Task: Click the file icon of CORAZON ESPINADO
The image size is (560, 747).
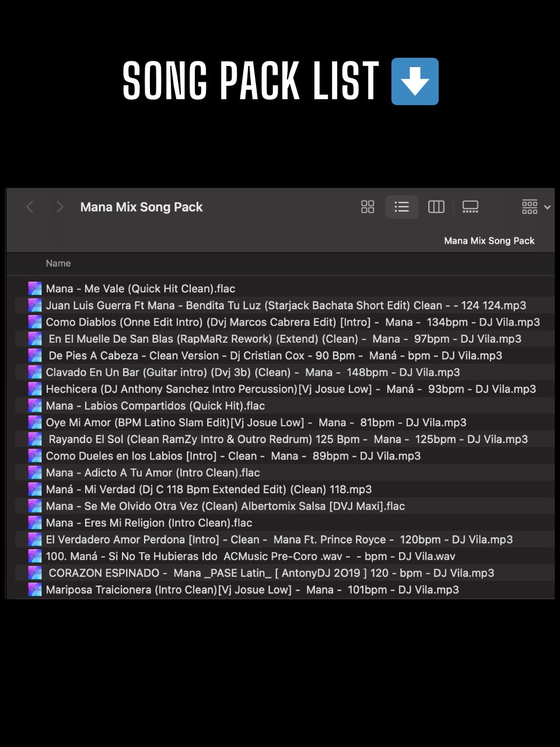Action: (x=35, y=573)
